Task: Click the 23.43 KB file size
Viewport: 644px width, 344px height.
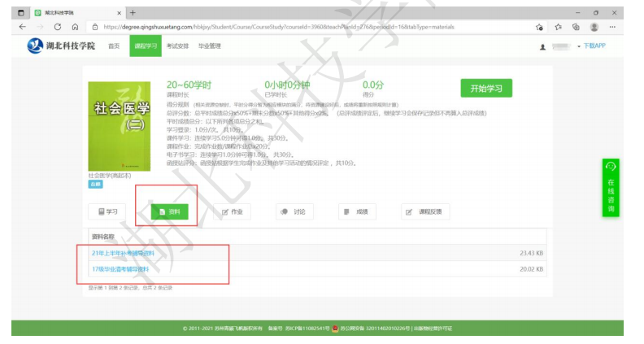Action: (x=532, y=253)
